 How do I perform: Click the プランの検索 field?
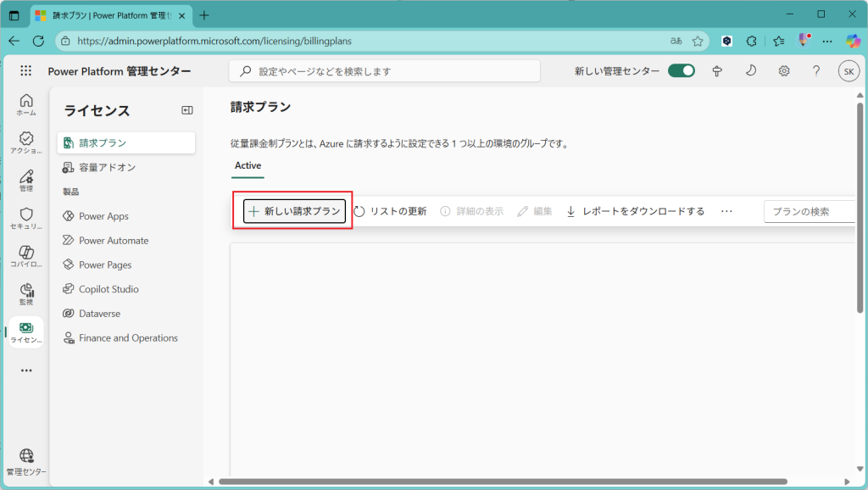810,211
